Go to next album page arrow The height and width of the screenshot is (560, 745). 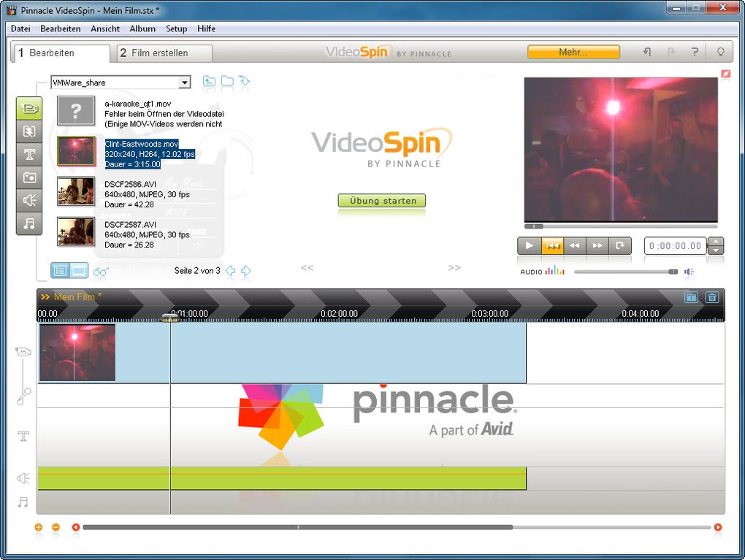(x=246, y=271)
